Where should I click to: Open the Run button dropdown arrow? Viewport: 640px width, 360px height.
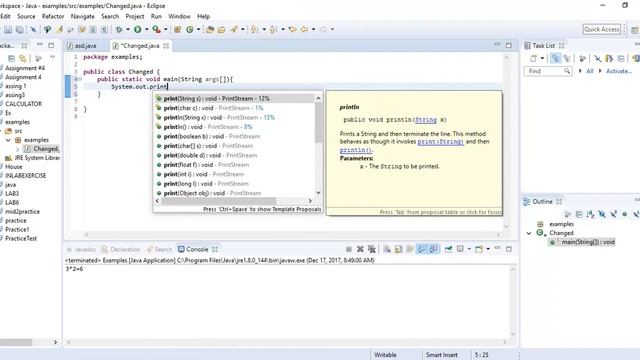tap(147, 29)
